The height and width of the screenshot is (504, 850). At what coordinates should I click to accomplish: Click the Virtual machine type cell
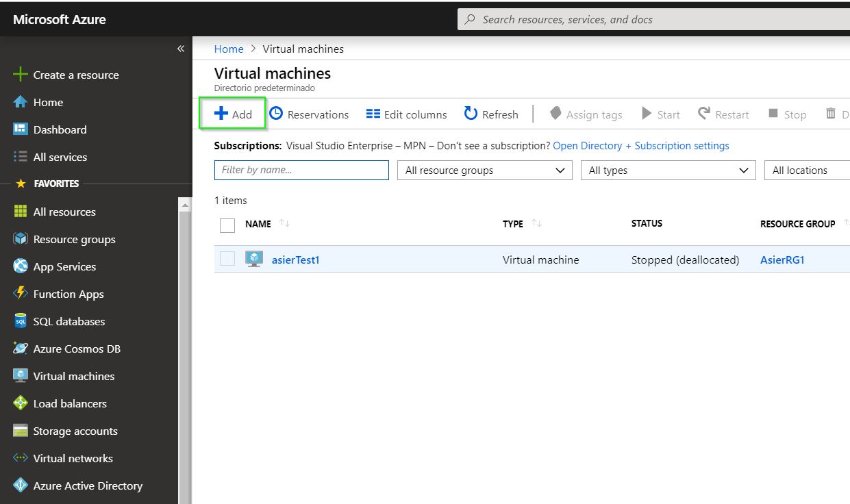tap(540, 260)
